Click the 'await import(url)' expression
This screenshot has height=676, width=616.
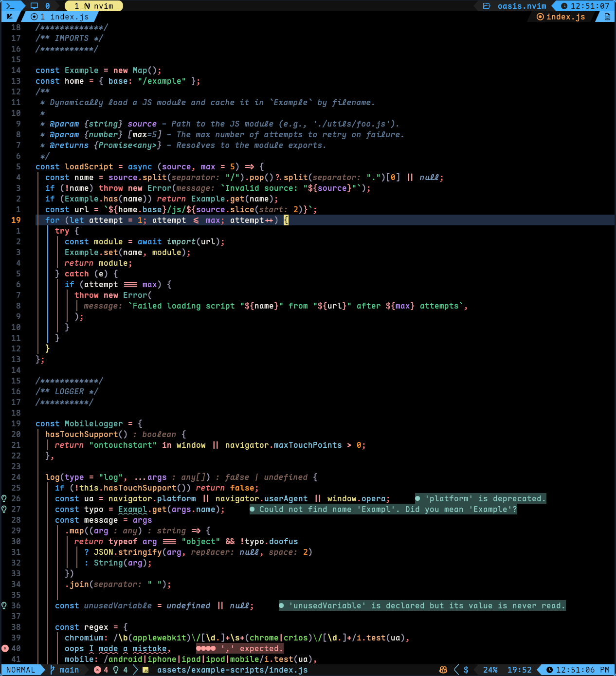(x=179, y=241)
